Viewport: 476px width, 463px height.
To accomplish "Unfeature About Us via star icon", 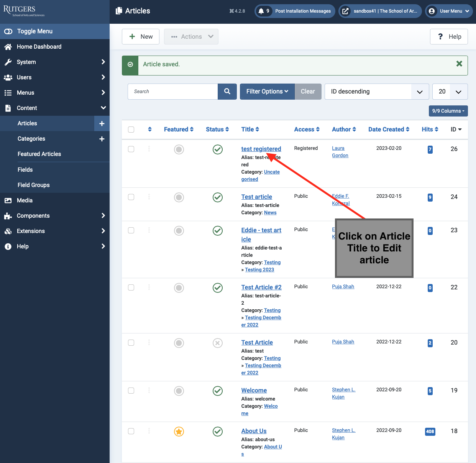I will [179, 432].
